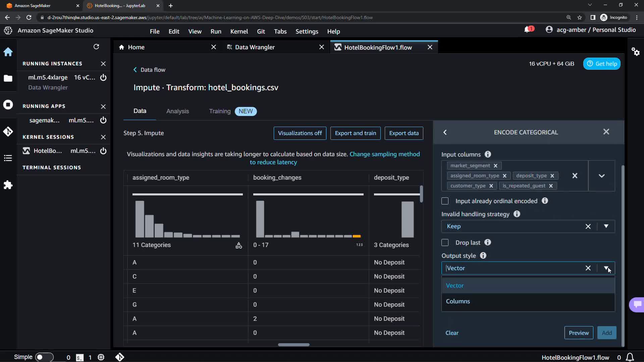
Task: Check the Drop last checkbox
Action: [445, 243]
